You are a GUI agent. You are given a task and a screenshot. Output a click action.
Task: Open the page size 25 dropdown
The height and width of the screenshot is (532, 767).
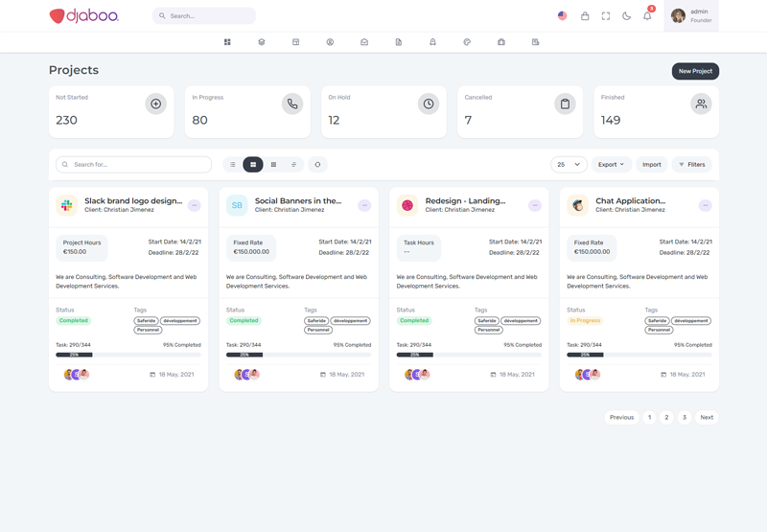(569, 165)
